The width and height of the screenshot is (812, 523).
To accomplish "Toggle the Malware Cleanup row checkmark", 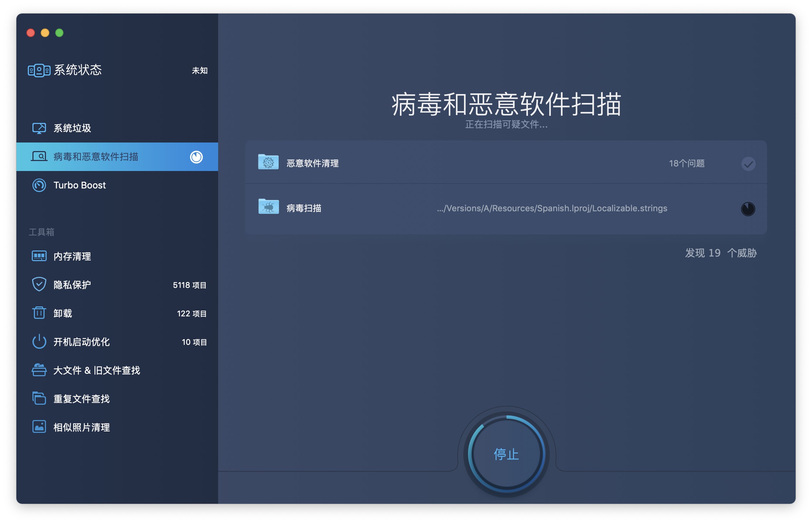I will coord(748,164).
